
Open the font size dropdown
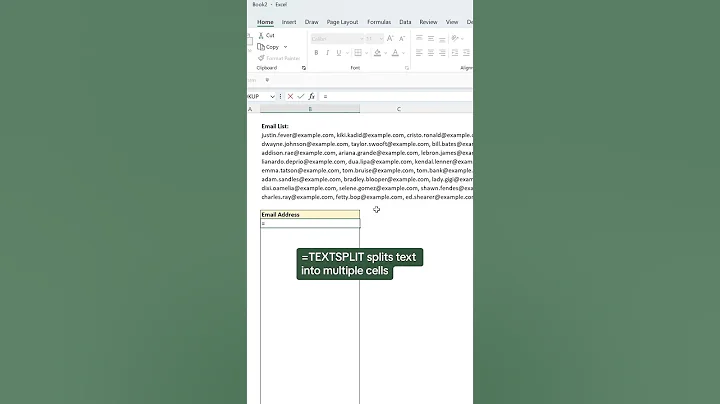pos(381,39)
